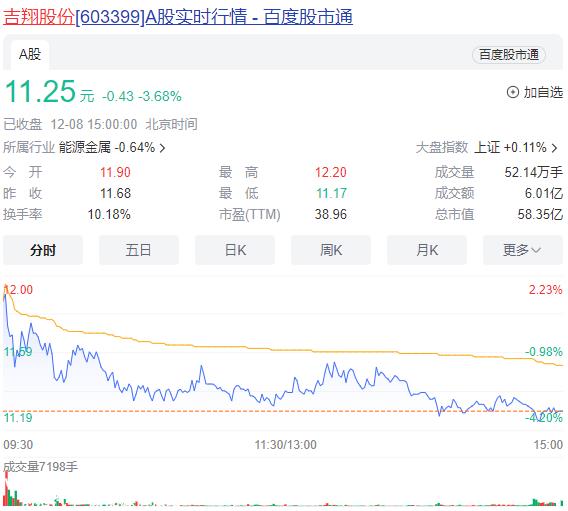The width and height of the screenshot is (568, 511).
Task: Click the 成交额 value 6.01亿
Action: [x=543, y=193]
